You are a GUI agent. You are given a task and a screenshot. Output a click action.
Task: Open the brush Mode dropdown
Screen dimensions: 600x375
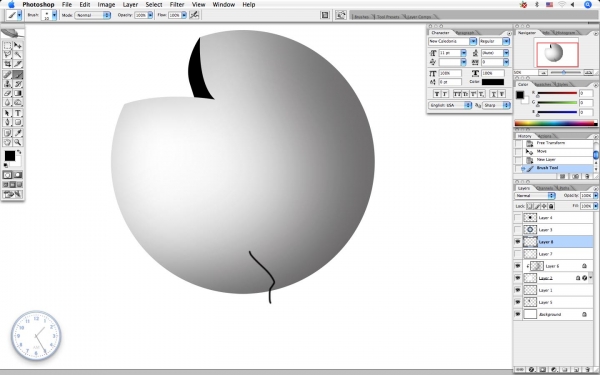coord(93,15)
